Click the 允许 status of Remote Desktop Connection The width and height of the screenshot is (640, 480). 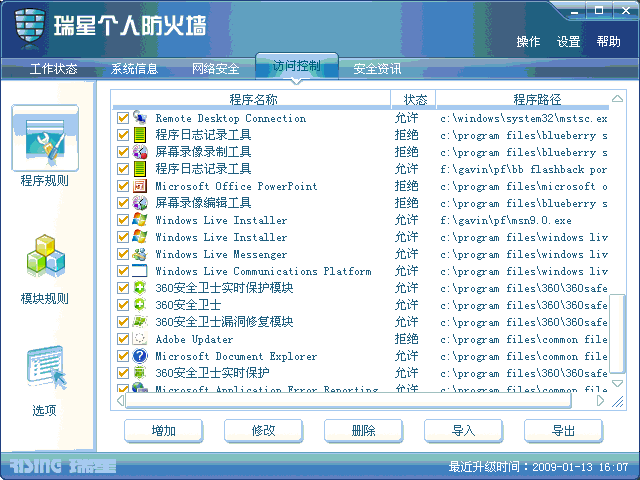pyautogui.click(x=407, y=118)
